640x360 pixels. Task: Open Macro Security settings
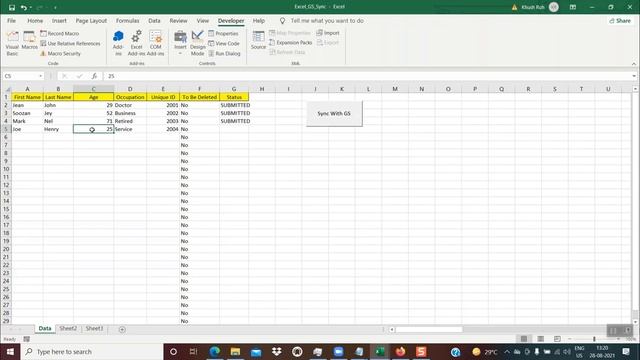click(60, 53)
